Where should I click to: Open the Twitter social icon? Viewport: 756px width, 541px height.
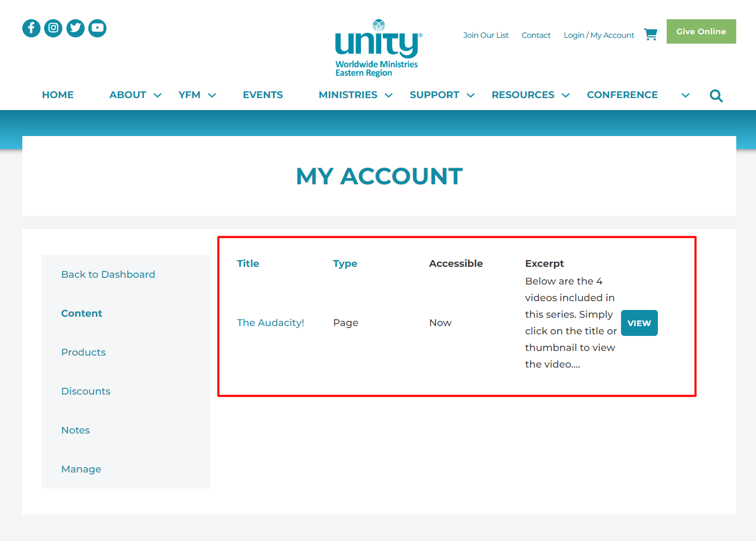[x=75, y=28]
